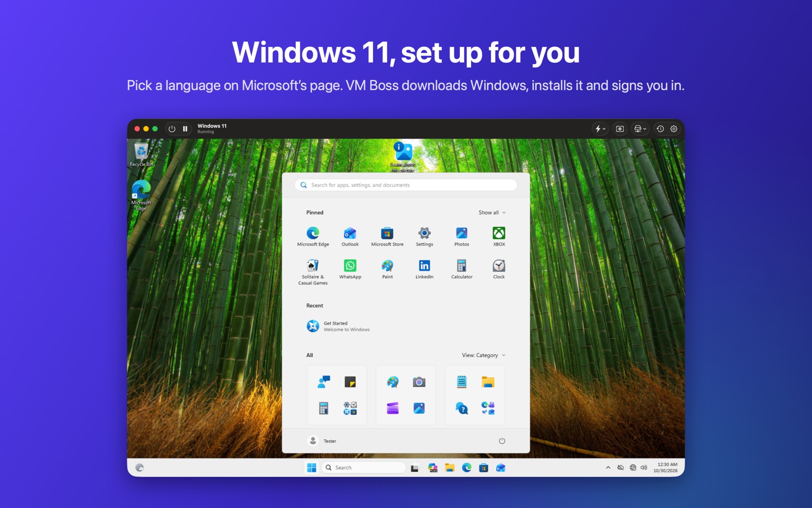Open Microsoft Store on the taskbar

click(484, 468)
